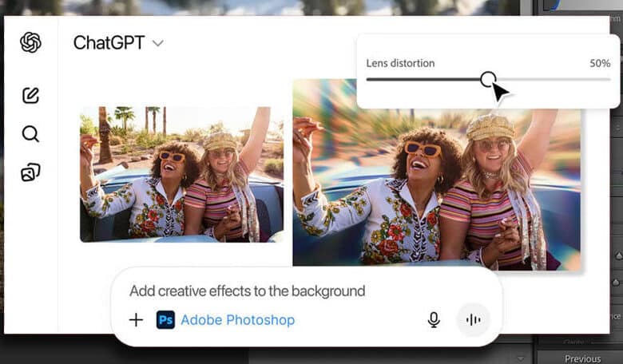Start a new chat with the compose icon
Viewport: 623px width, 364px height.
click(30, 96)
